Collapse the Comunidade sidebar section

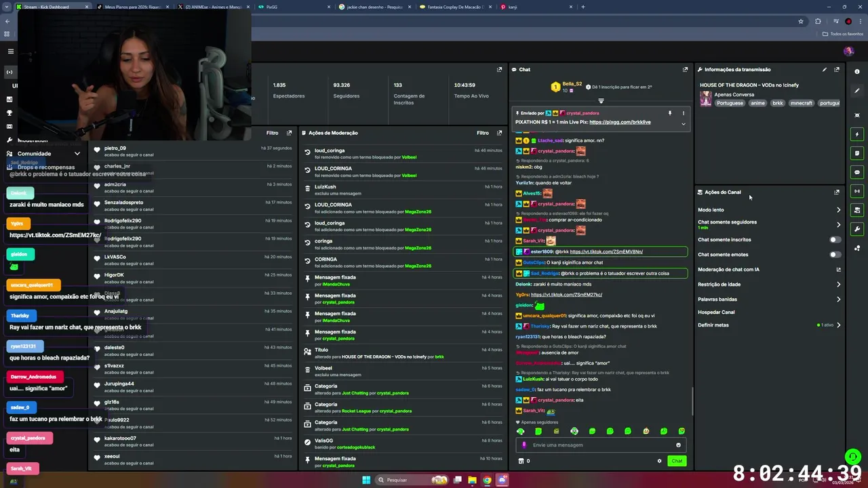tap(77, 154)
